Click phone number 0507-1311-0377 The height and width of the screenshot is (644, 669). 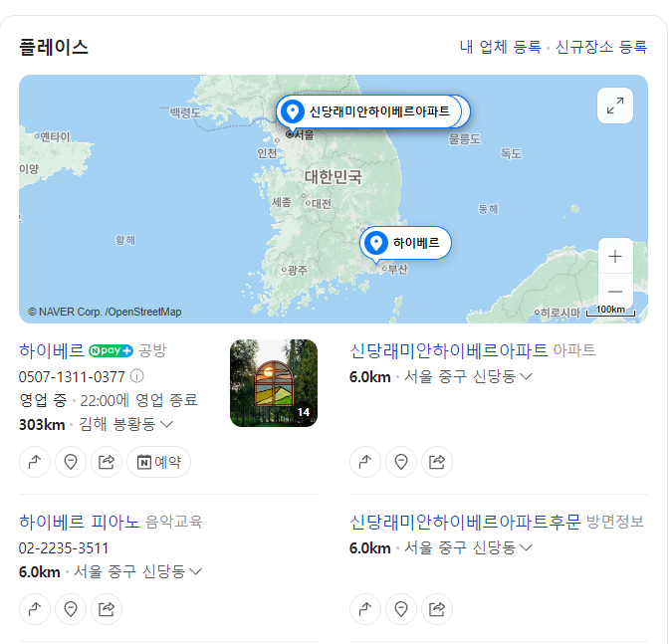pos(72,377)
